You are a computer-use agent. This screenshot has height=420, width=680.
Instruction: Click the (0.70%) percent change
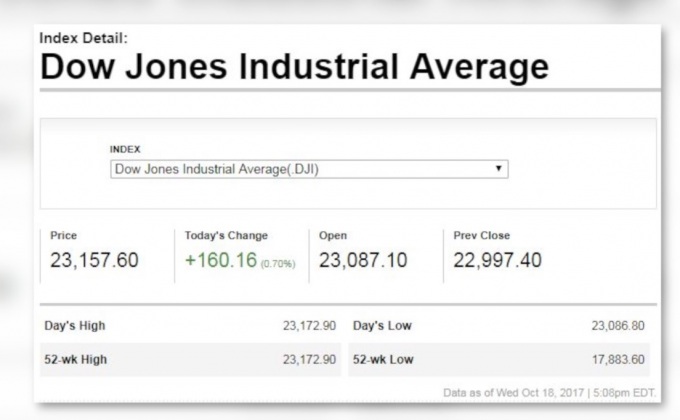point(278,264)
